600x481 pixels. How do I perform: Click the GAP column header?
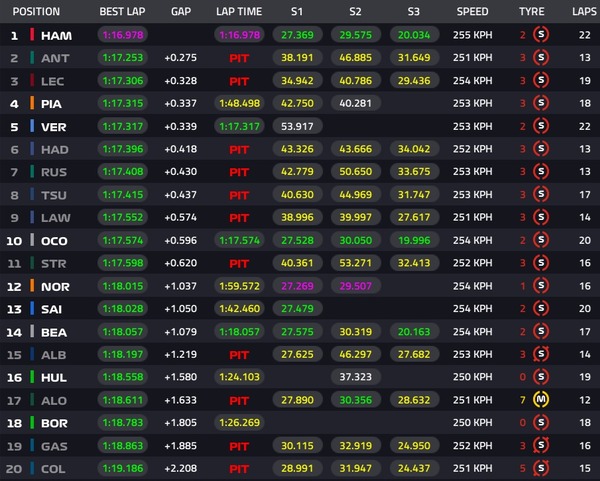[181, 12]
